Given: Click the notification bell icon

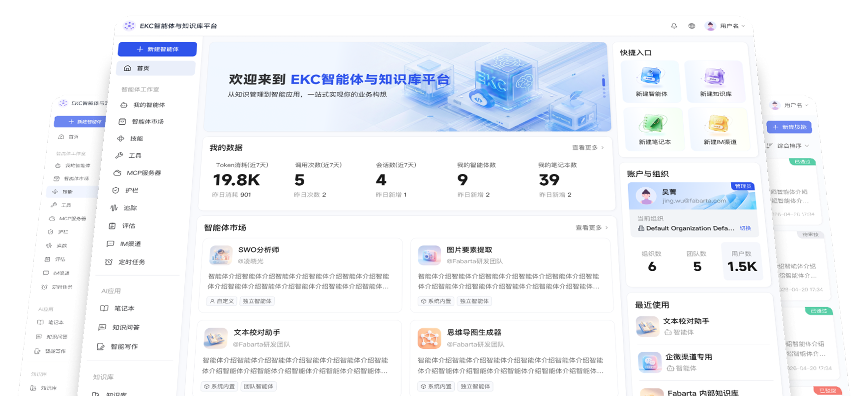Looking at the screenshot, I should coord(674,26).
